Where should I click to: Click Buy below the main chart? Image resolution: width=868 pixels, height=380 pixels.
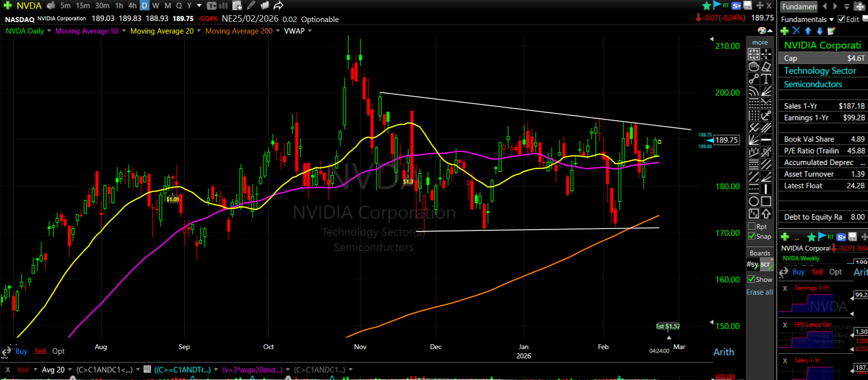pyautogui.click(x=22, y=351)
